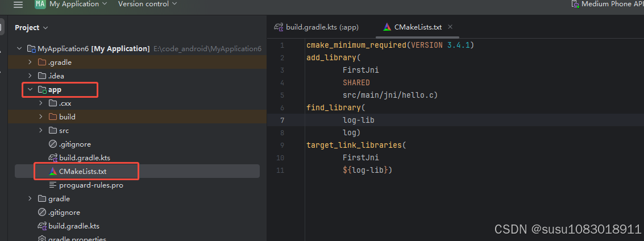Click line number 1 in gutter
The height and width of the screenshot is (241, 644).
pyautogui.click(x=282, y=45)
